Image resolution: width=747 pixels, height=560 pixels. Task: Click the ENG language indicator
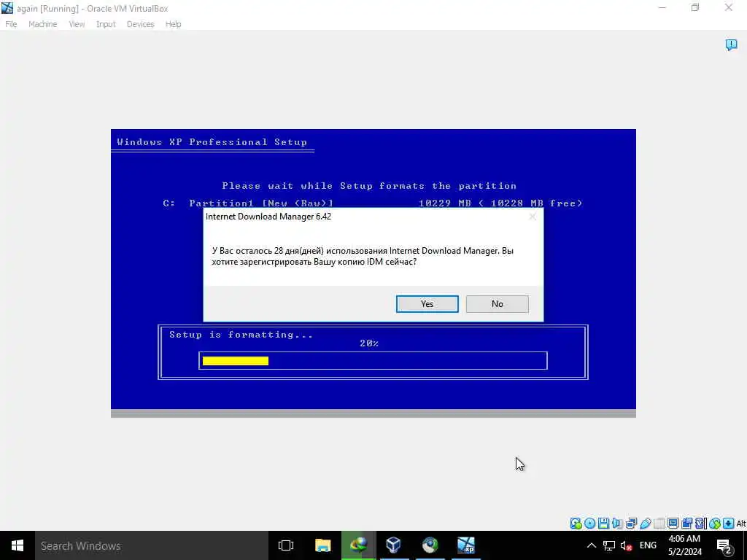tap(648, 545)
